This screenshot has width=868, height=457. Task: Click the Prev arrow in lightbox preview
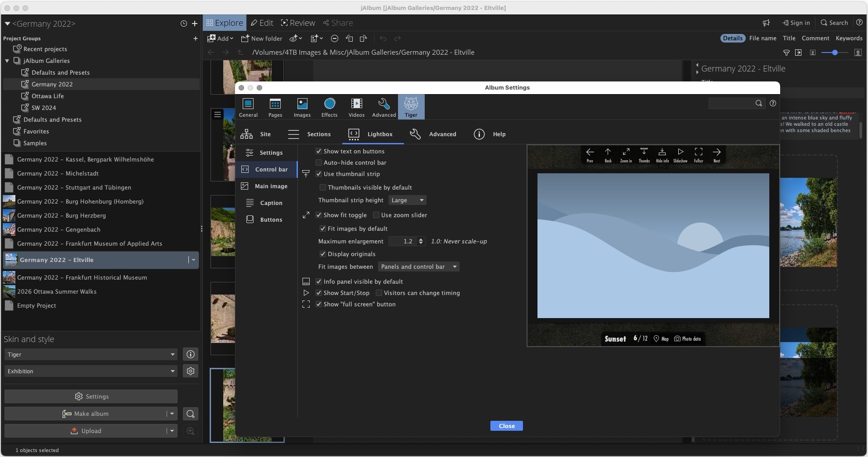pyautogui.click(x=590, y=155)
